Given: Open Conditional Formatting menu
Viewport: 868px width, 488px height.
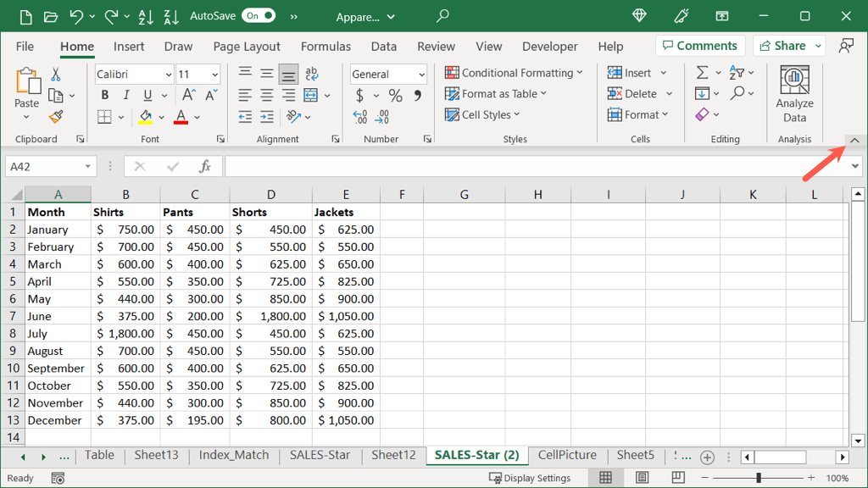Looking at the screenshot, I should click(x=514, y=73).
